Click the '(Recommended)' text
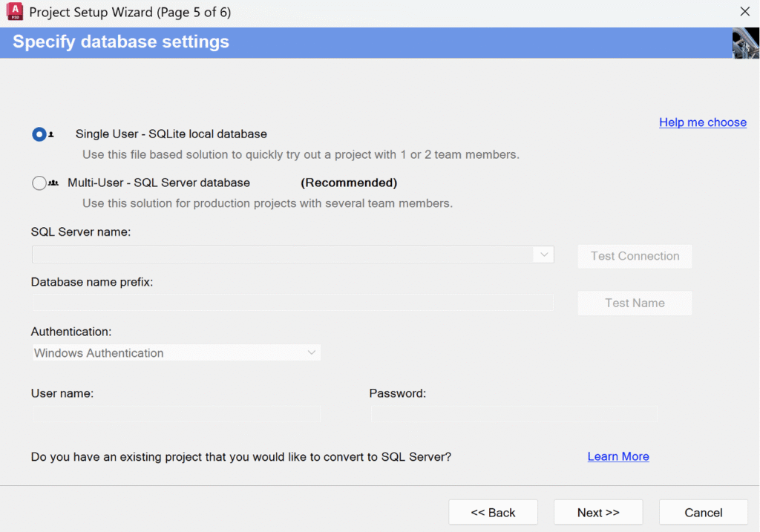 [x=349, y=183]
